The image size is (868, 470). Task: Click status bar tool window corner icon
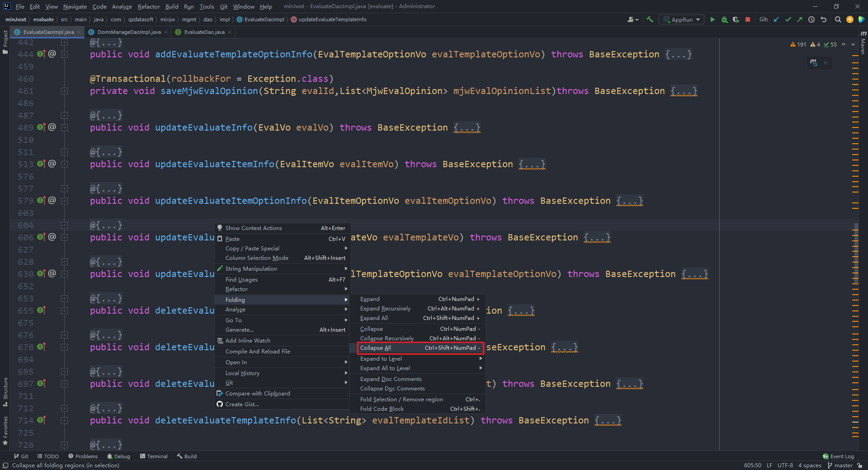click(5, 465)
